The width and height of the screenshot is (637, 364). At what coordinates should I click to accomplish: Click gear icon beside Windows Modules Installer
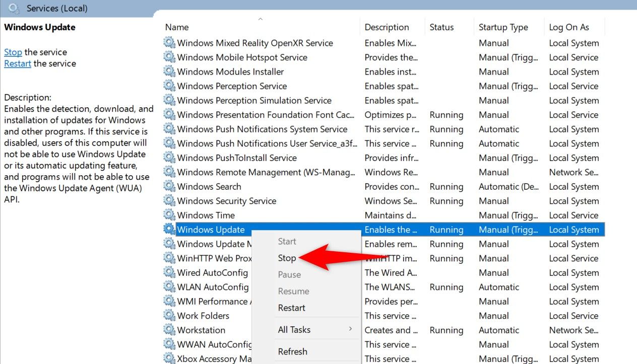pos(169,71)
